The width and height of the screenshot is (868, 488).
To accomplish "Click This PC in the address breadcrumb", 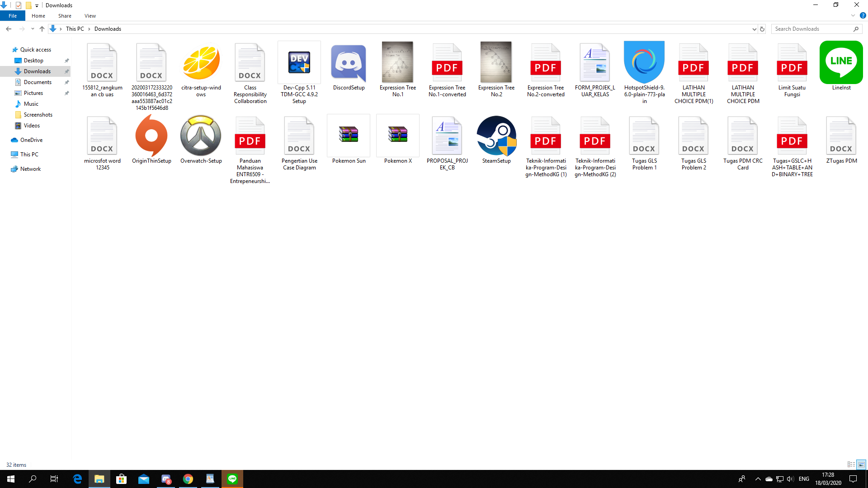I will (x=75, y=29).
